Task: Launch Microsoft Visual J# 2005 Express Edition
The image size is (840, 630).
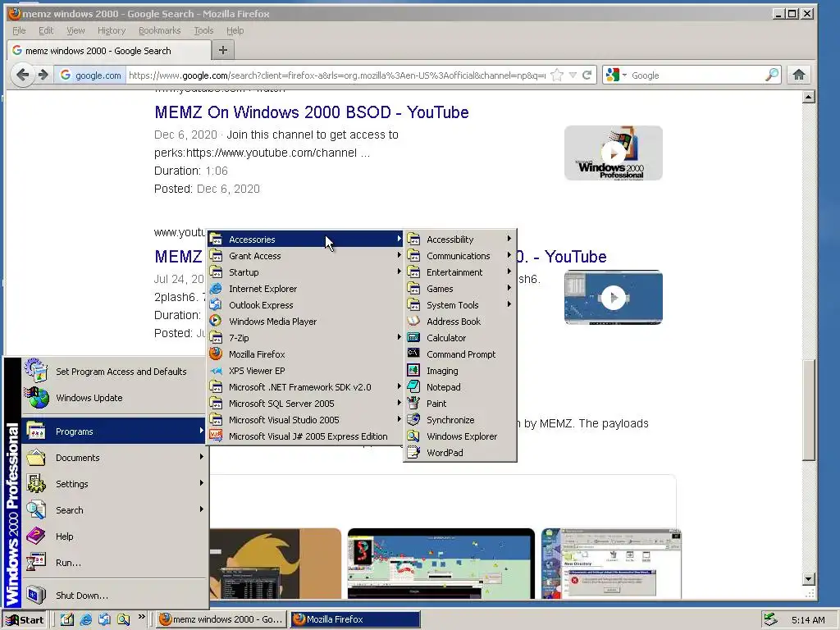Action: click(x=305, y=436)
